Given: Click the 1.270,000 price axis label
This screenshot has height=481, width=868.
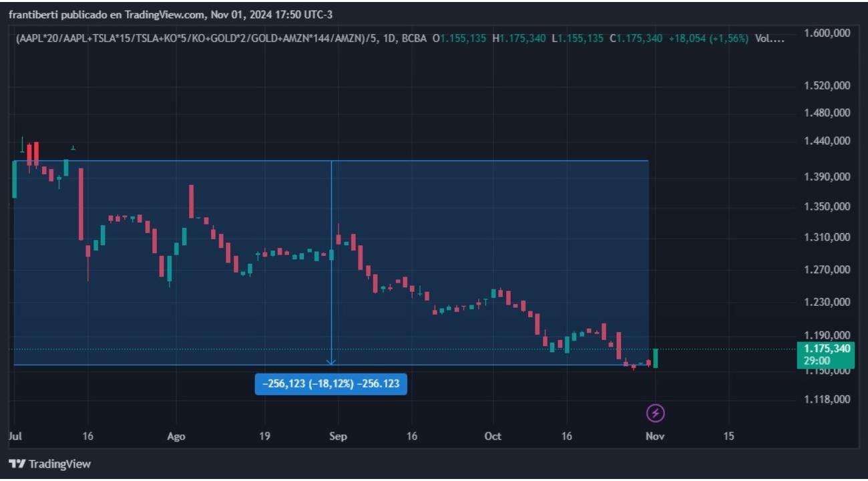Looking at the screenshot, I should (828, 270).
